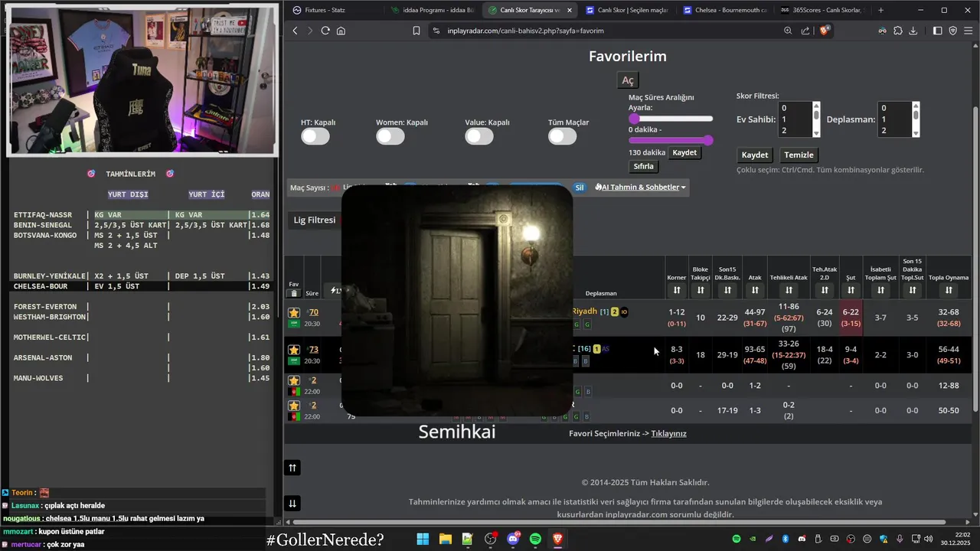Click the webcam video thumbnail
The width and height of the screenshot is (980, 551).
tap(143, 80)
